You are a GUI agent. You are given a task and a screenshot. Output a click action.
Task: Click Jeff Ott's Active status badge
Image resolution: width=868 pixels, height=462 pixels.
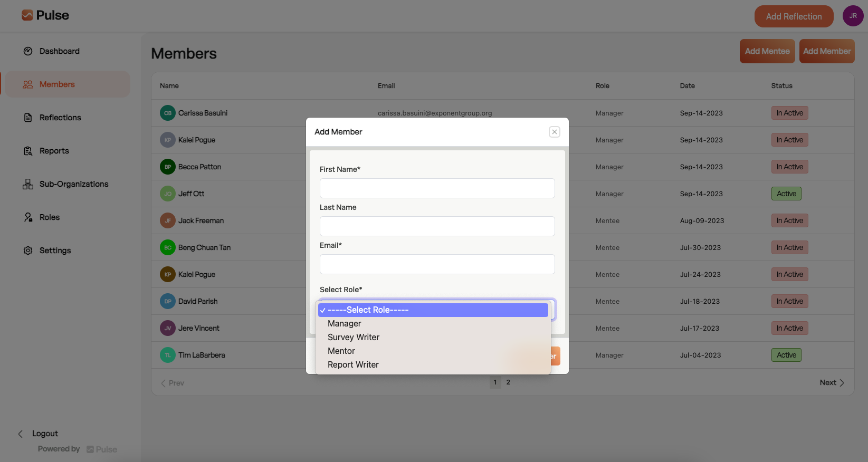pyautogui.click(x=786, y=194)
